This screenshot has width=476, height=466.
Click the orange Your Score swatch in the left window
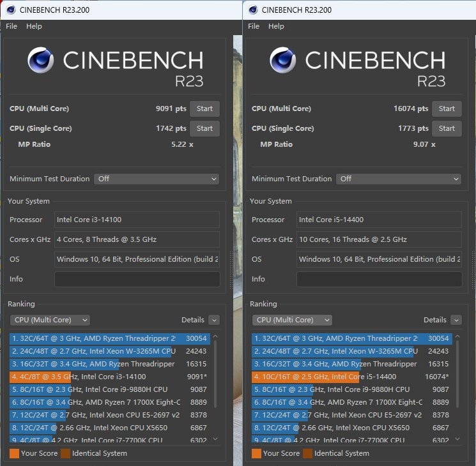click(14, 453)
